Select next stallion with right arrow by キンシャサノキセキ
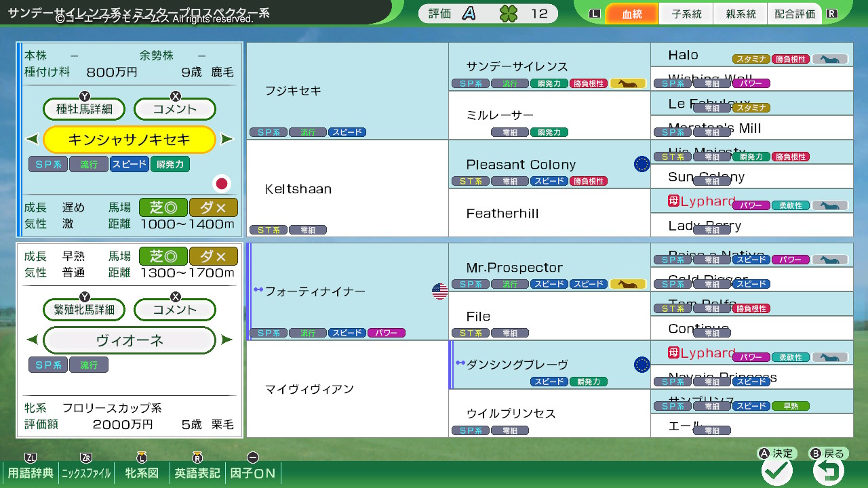Image resolution: width=868 pixels, height=488 pixels. point(227,139)
